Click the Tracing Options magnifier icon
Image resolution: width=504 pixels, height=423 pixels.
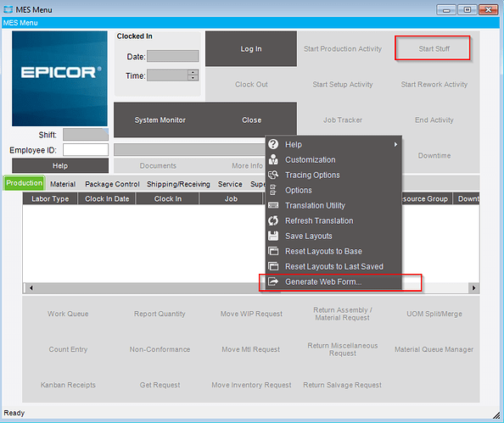(273, 175)
